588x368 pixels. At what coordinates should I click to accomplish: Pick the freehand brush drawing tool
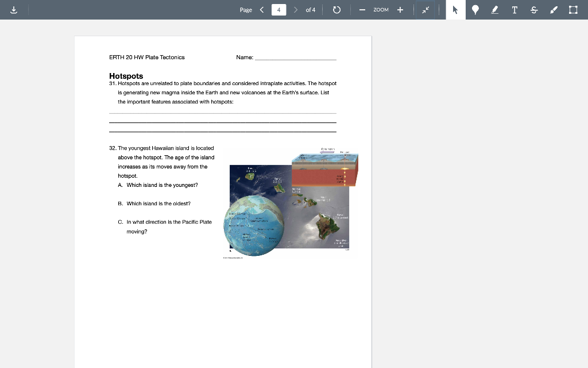[553, 9]
